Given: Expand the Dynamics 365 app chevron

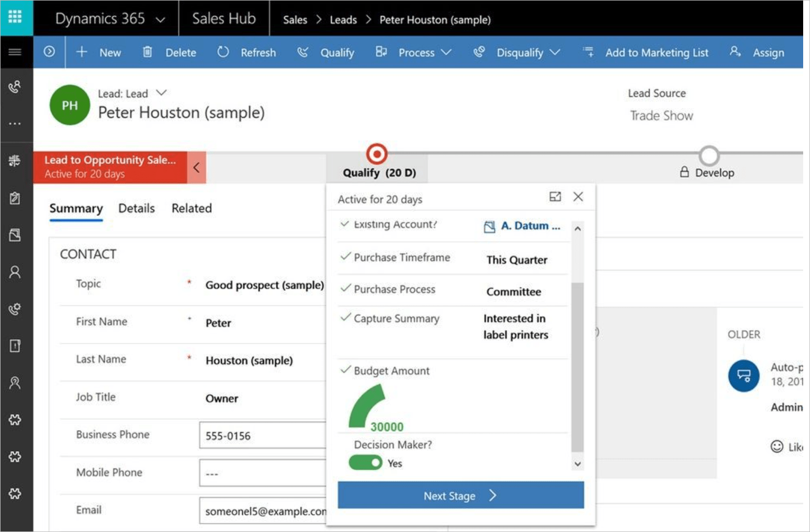Looking at the screenshot, I should point(160,20).
